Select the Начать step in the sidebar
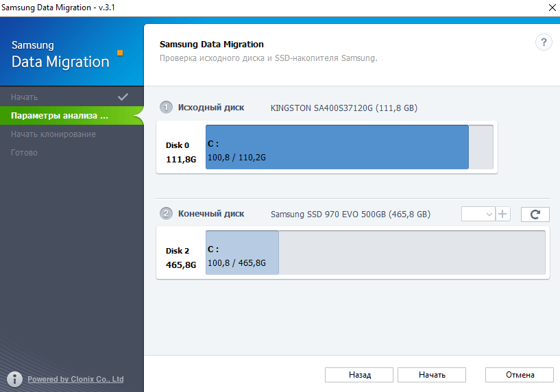Image resolution: width=560 pixels, height=392 pixels. point(25,97)
